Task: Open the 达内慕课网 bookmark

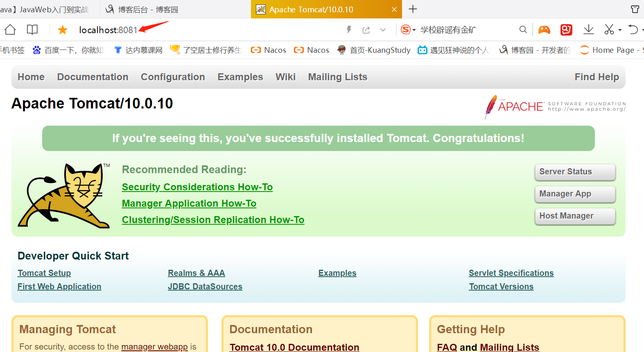Action: point(138,50)
